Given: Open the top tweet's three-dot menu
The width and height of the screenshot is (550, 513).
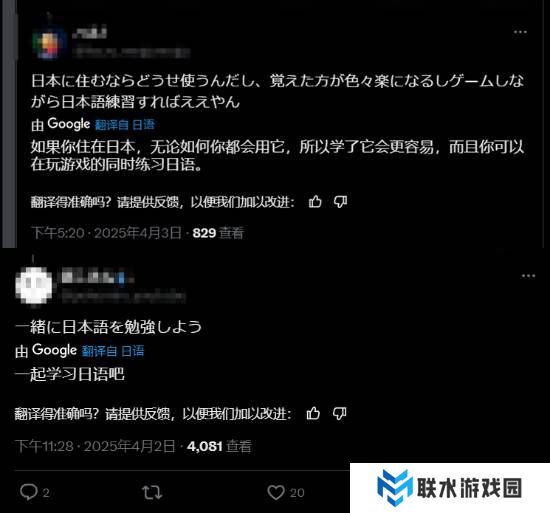Looking at the screenshot, I should coord(520,32).
